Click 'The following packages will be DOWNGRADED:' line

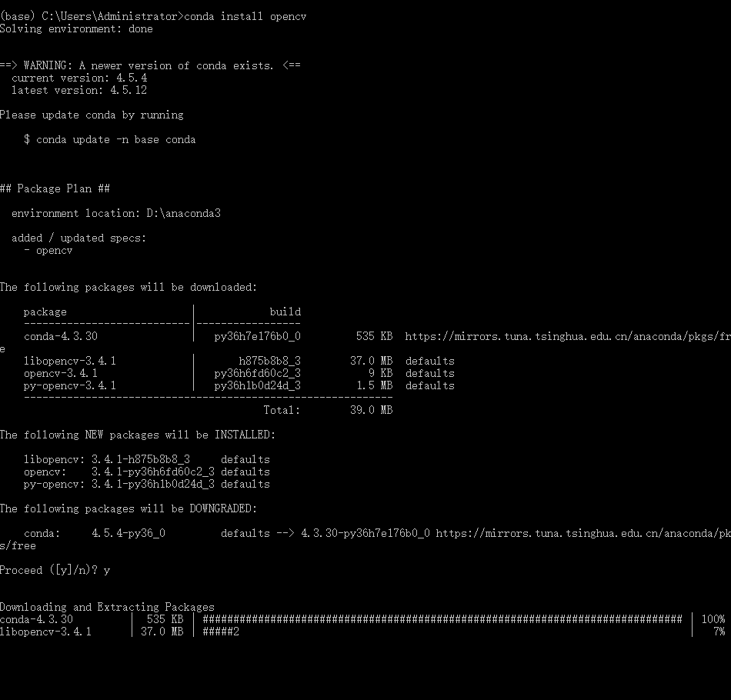click(x=129, y=509)
